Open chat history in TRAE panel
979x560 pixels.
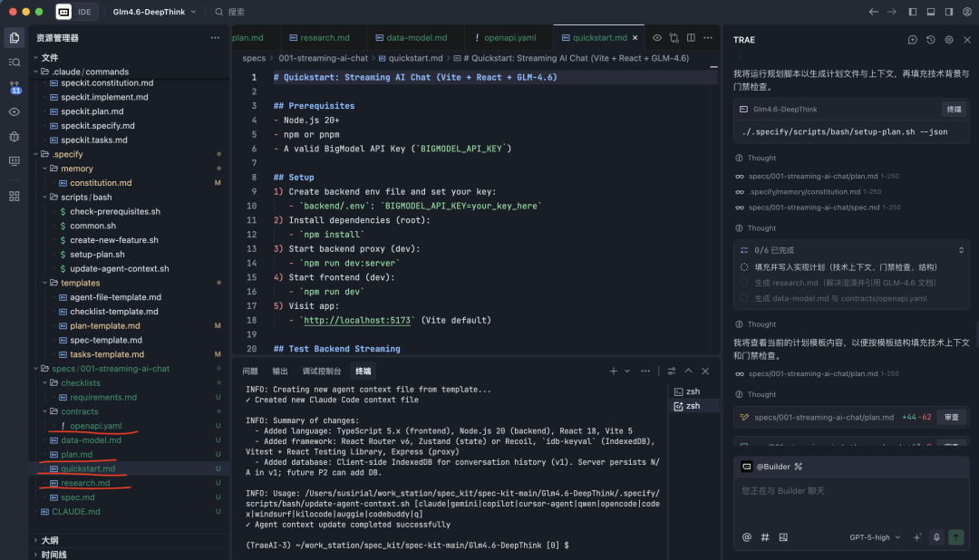[x=931, y=40]
